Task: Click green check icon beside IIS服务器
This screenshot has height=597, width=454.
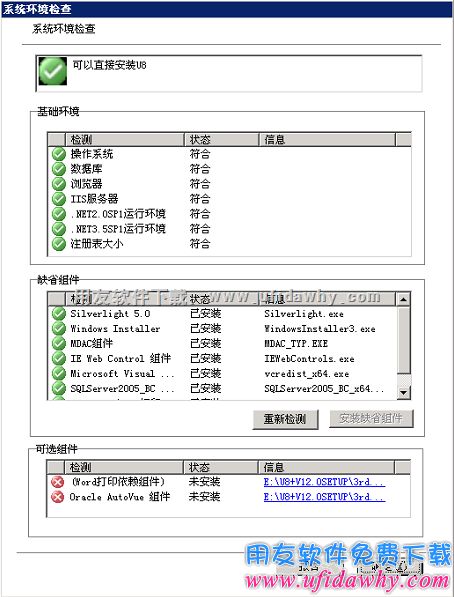Action: coord(59,199)
